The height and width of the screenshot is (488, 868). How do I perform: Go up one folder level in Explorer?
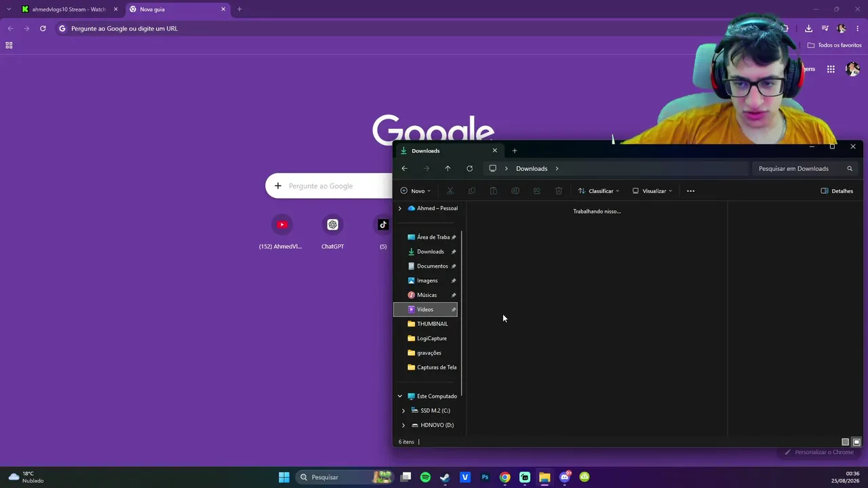coord(448,169)
